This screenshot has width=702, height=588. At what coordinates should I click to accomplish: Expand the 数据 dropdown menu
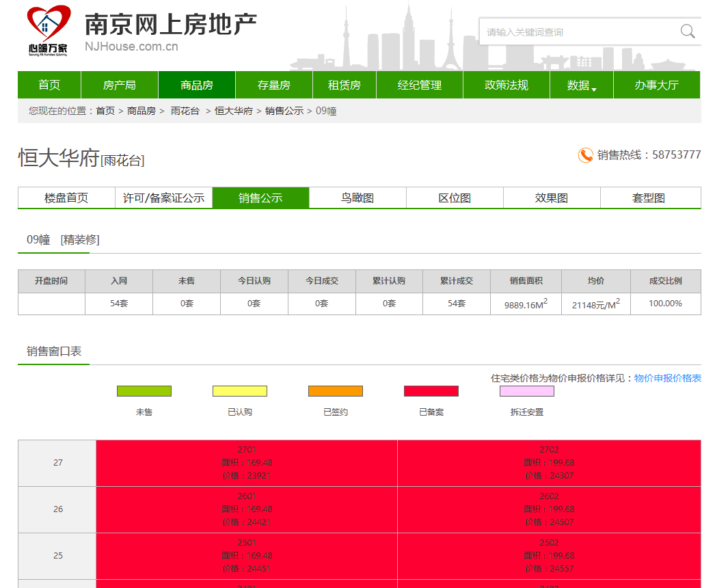coord(582,85)
